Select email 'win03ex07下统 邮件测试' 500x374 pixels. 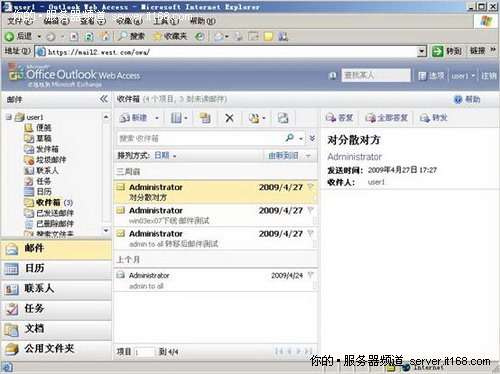coord(215,215)
